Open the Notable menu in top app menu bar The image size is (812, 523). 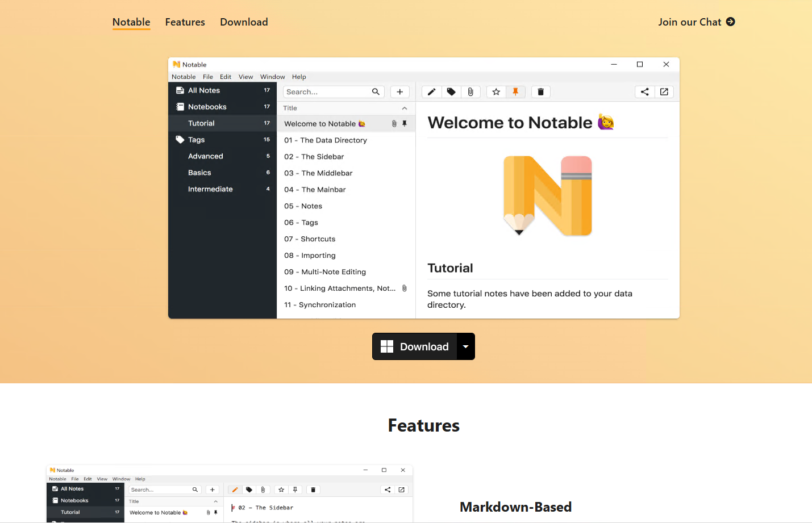tap(184, 77)
